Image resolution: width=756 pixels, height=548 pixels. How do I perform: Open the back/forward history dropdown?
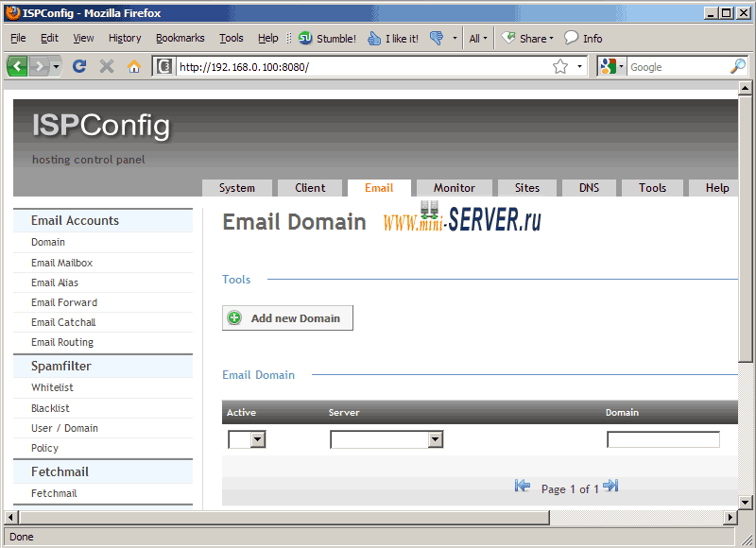57,66
